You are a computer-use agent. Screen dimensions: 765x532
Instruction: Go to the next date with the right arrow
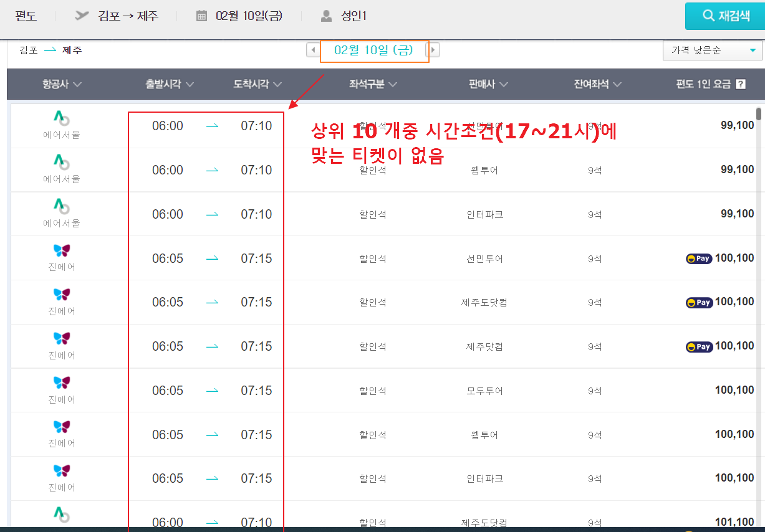[434, 50]
